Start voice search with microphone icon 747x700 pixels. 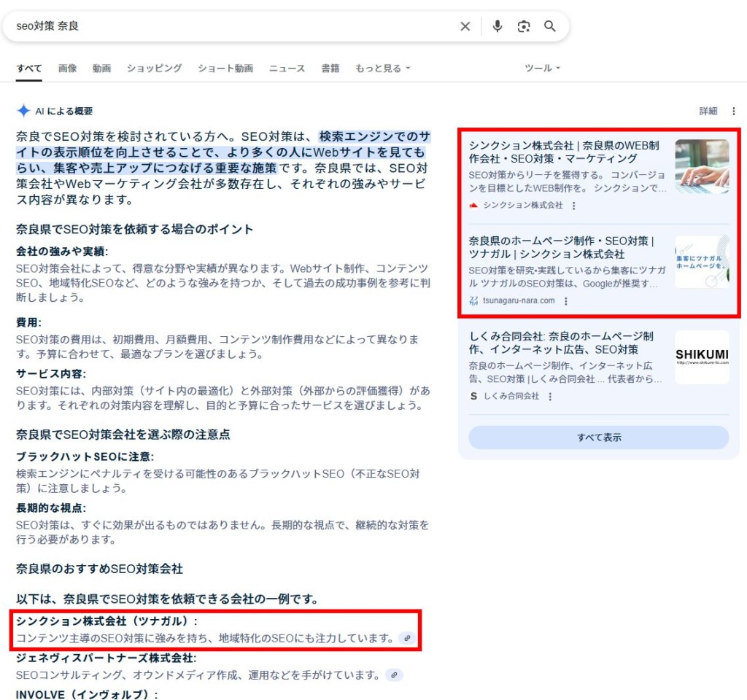click(498, 26)
